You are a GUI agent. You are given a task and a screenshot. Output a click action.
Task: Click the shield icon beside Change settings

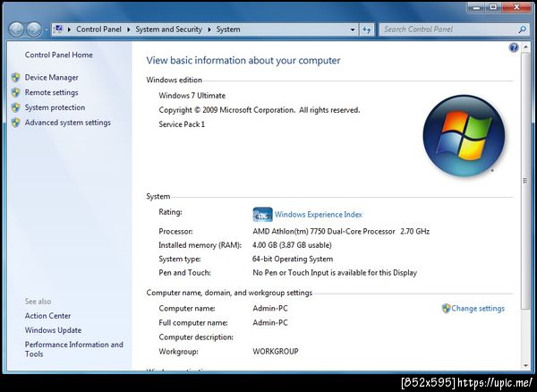click(446, 309)
